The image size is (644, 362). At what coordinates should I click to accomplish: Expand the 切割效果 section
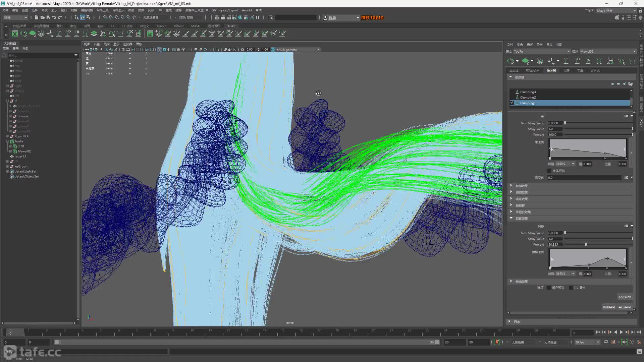511,192
